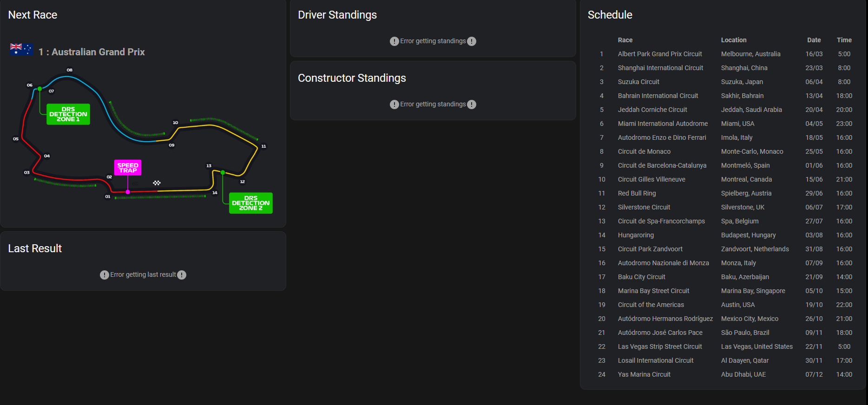Select Red Bull Ring entry
This screenshot has width=868, height=405.
pyautogui.click(x=637, y=193)
